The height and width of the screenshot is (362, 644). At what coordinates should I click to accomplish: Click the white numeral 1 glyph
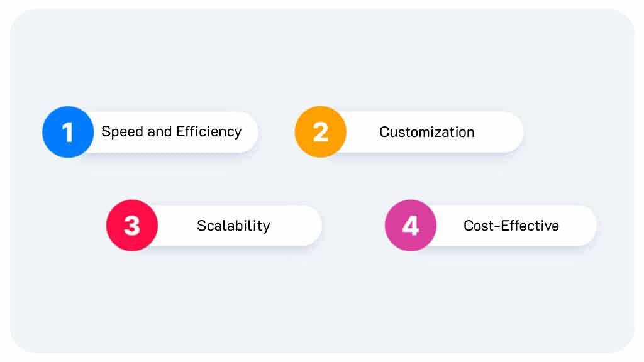click(x=68, y=132)
